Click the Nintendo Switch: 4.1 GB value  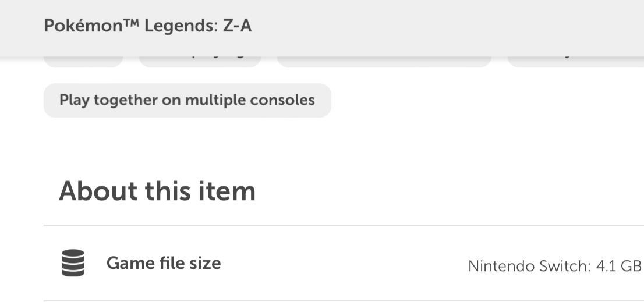coord(554,266)
